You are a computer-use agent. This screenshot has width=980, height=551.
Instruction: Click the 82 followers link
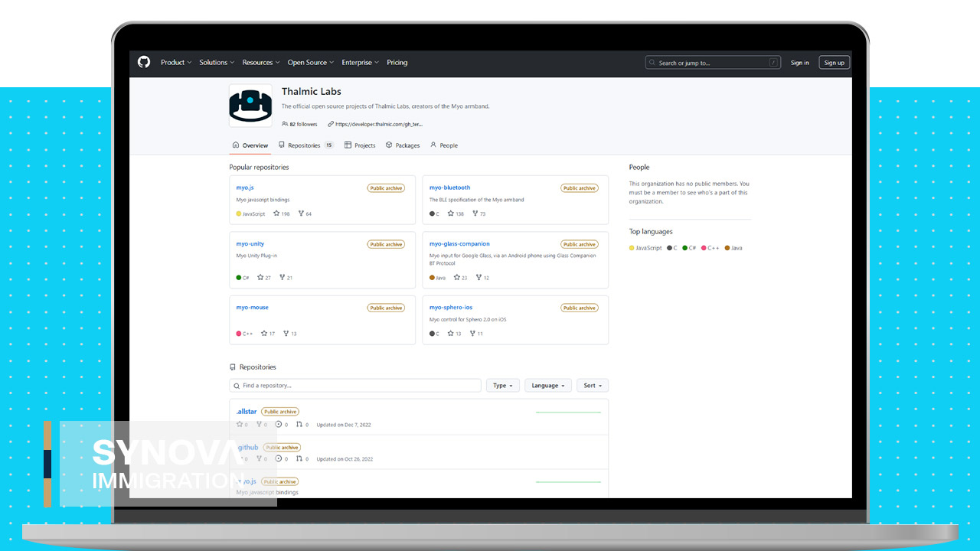point(299,124)
